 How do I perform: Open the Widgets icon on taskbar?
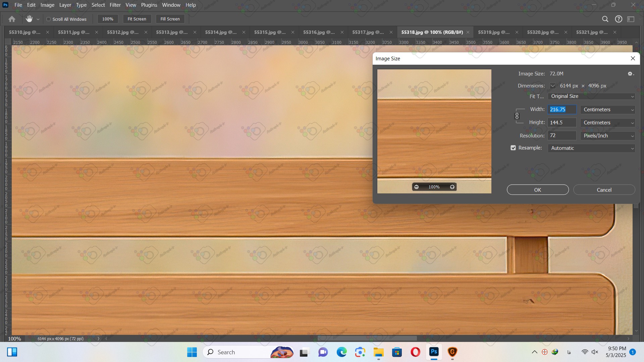point(12,352)
